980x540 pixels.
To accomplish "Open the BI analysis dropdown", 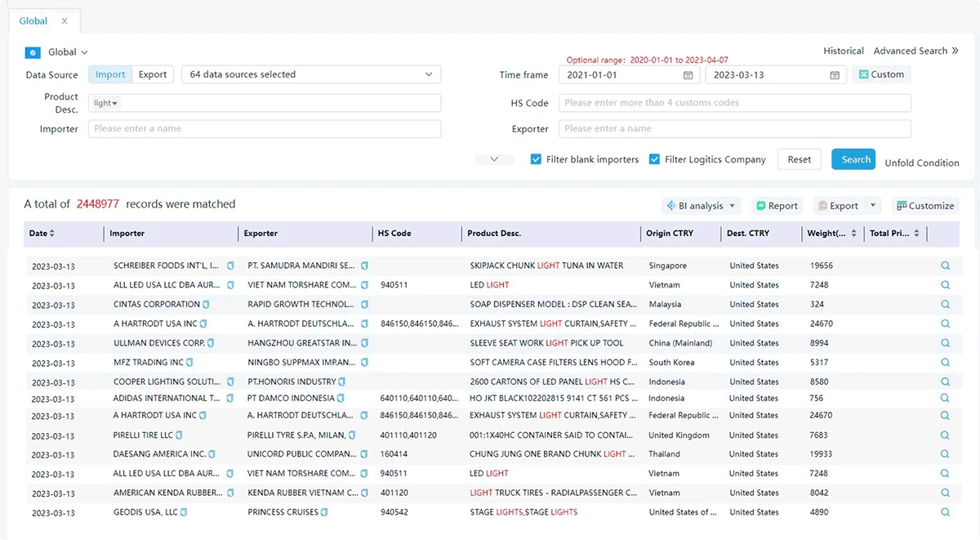I will pos(701,206).
